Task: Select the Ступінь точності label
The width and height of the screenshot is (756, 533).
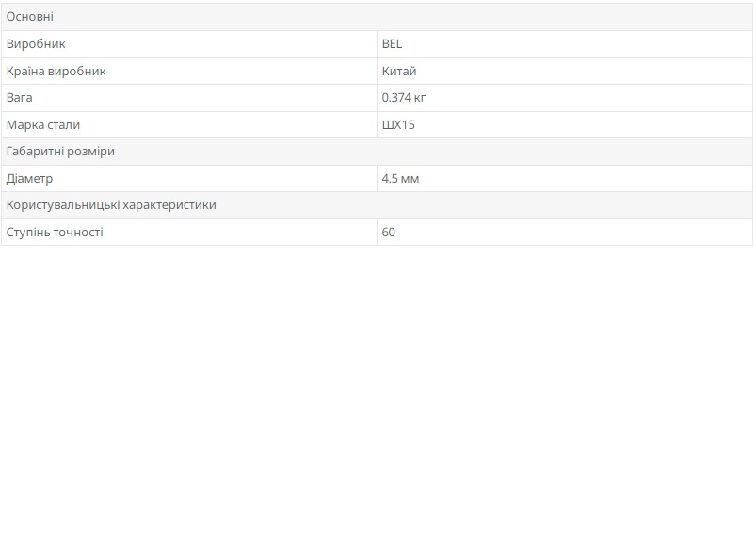Action: 55,232
